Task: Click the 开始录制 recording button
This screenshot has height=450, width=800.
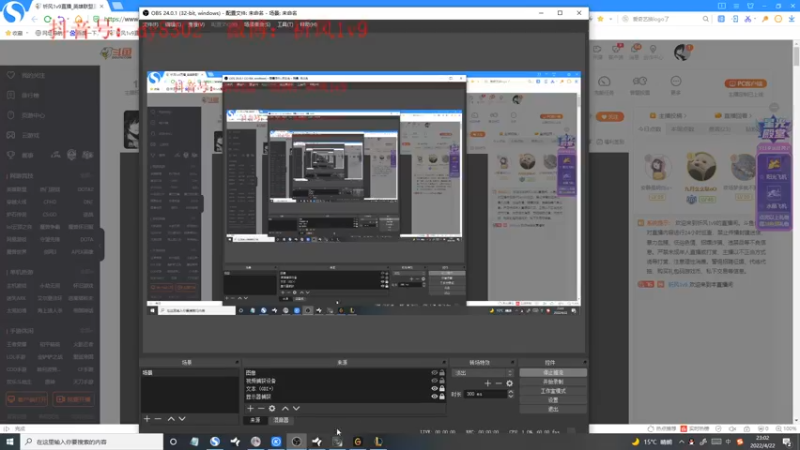Action: coord(553,382)
